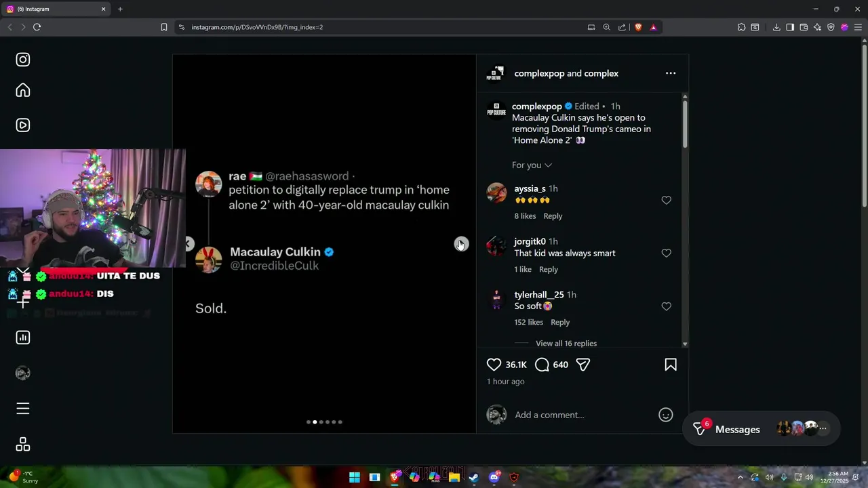Save the post with the bookmark icon
Viewport: 868px width, 488px height.
point(671,365)
